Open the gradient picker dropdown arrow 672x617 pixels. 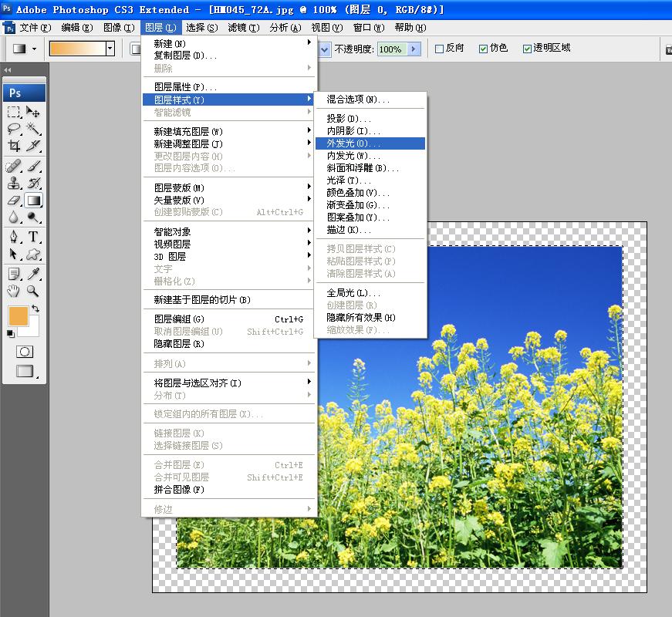[110, 49]
